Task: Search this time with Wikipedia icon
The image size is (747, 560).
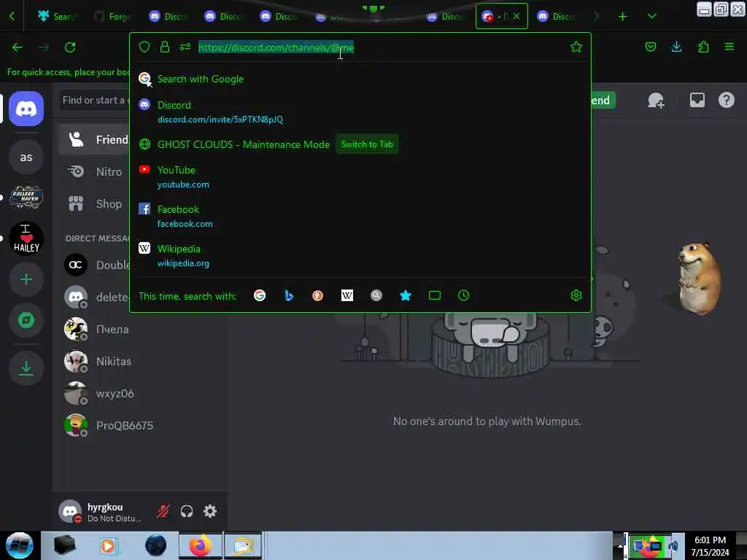Action: coord(347,296)
